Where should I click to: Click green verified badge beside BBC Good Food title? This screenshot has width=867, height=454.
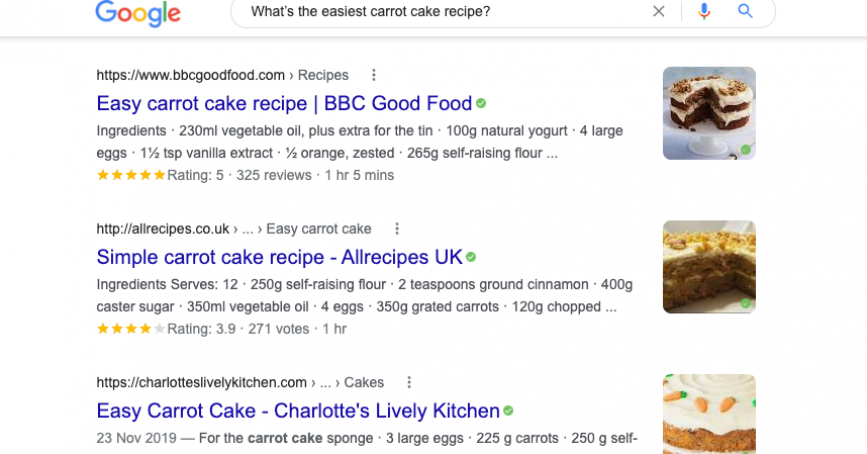[481, 103]
